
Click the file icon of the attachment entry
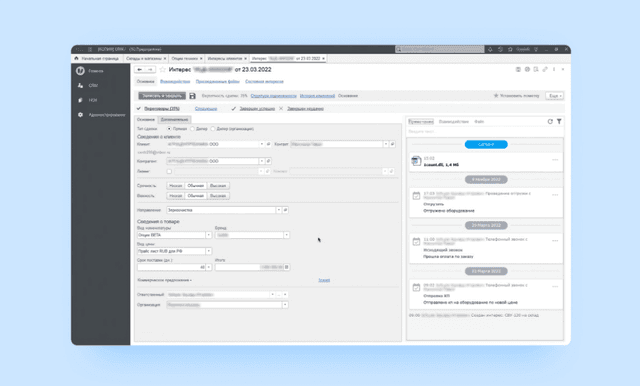point(416,161)
